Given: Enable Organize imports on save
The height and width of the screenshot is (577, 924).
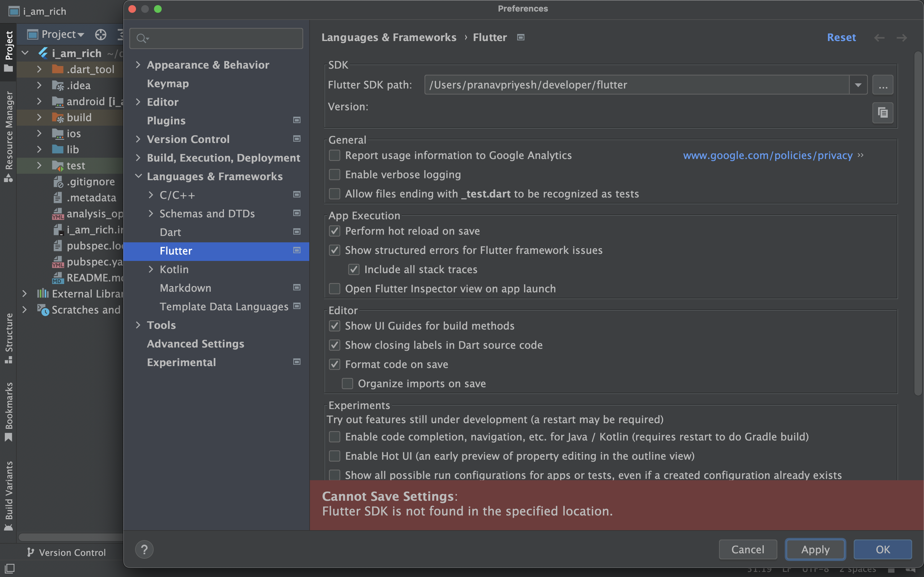Looking at the screenshot, I should click(x=347, y=383).
